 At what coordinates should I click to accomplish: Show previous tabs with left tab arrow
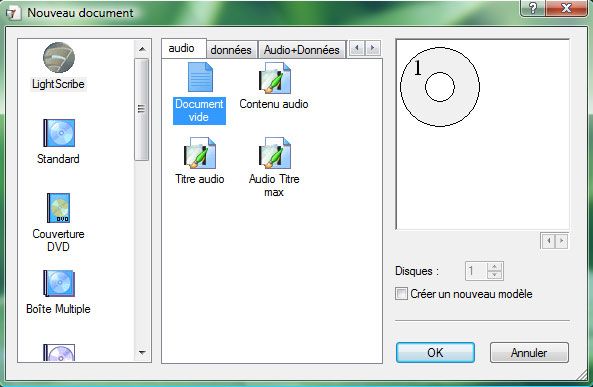[x=357, y=48]
